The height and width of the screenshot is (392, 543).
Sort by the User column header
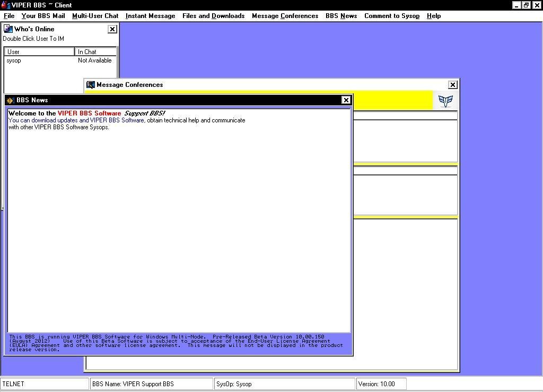pos(39,51)
